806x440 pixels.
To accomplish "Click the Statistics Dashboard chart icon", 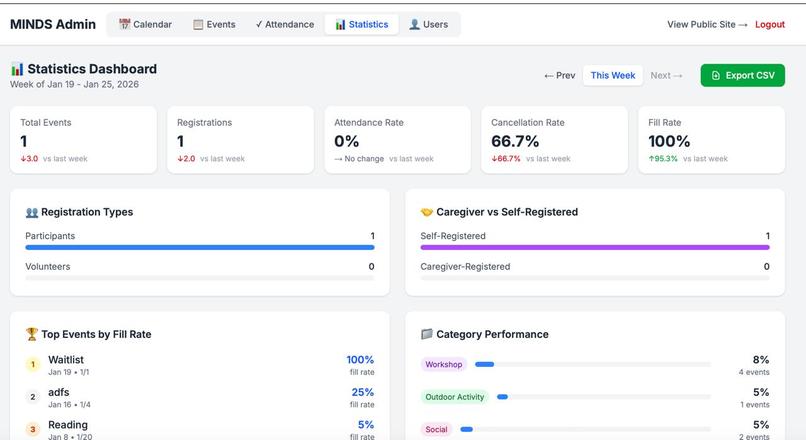I will 17,69.
